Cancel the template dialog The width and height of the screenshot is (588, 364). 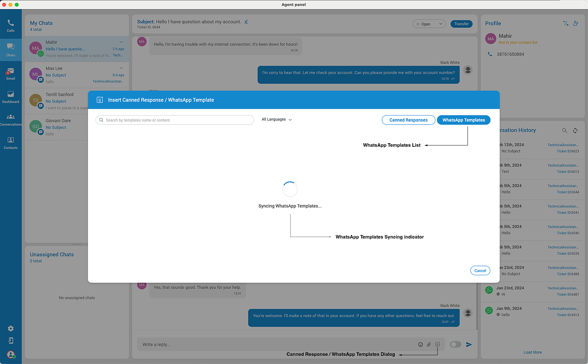(480, 270)
